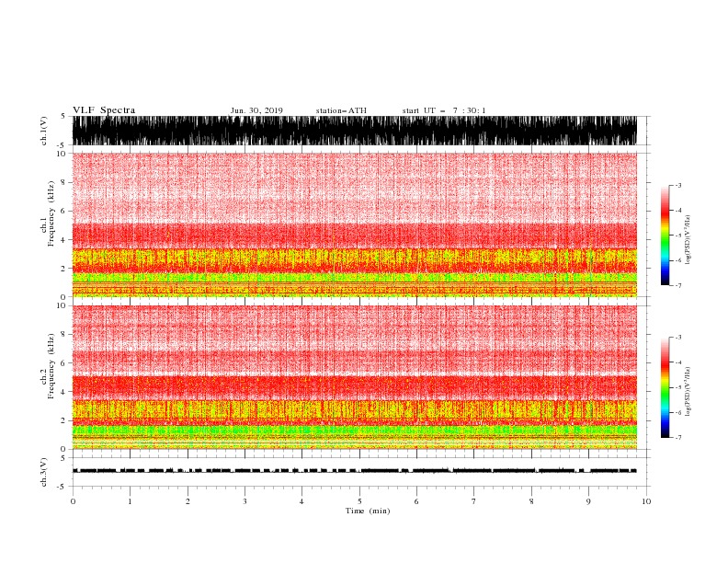Click the 'VLF Spectra' title text

coord(104,110)
